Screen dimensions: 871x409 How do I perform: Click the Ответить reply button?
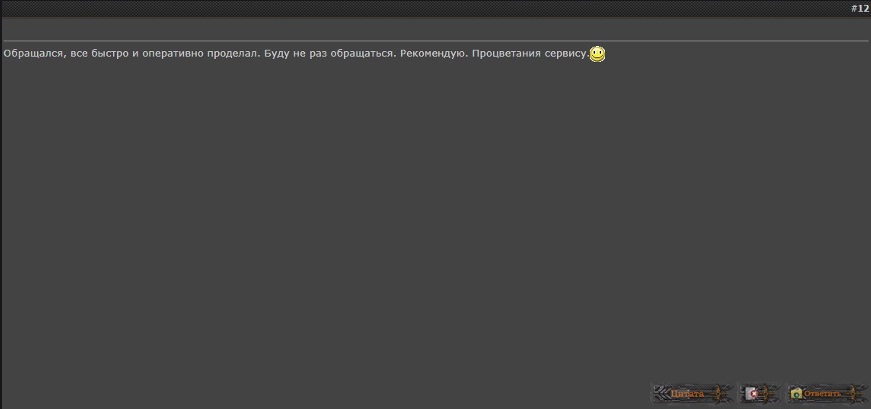827,394
